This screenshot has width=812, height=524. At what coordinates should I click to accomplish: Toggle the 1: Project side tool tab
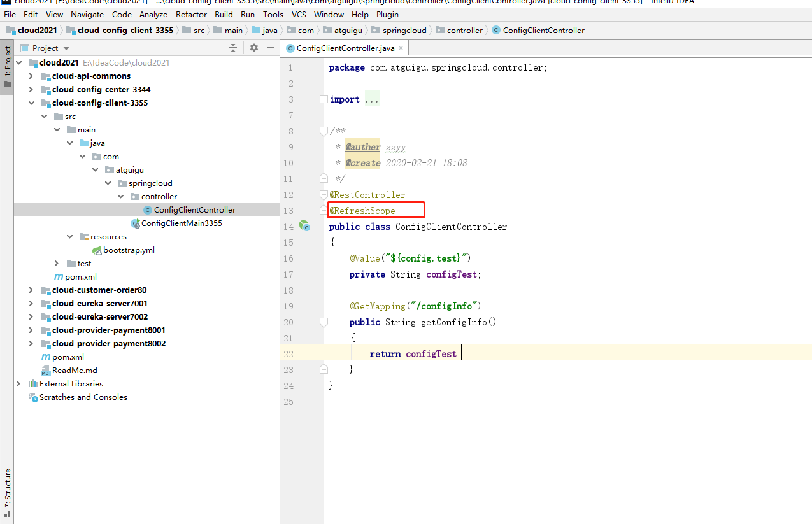[x=7, y=67]
